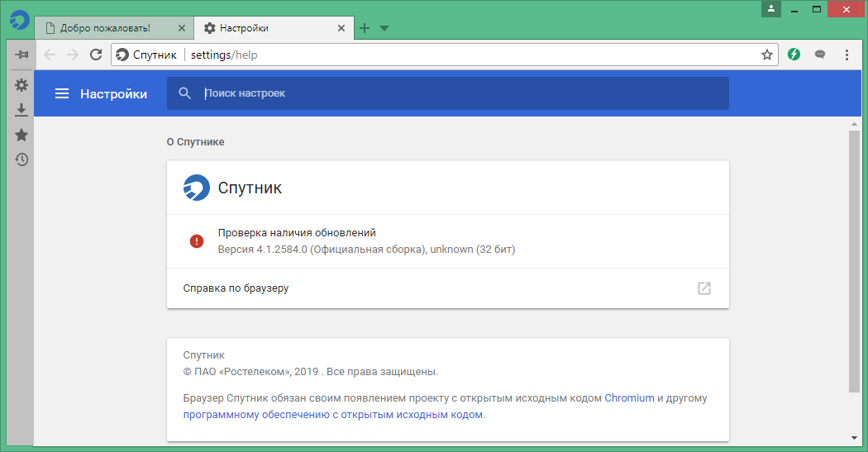The height and width of the screenshot is (452, 868).
Task: Open downloads from the sidebar
Action: (x=21, y=110)
